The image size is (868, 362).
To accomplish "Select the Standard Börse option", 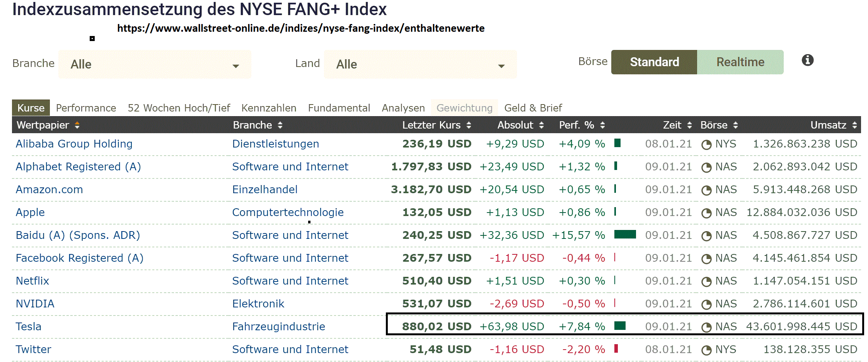I will 654,62.
